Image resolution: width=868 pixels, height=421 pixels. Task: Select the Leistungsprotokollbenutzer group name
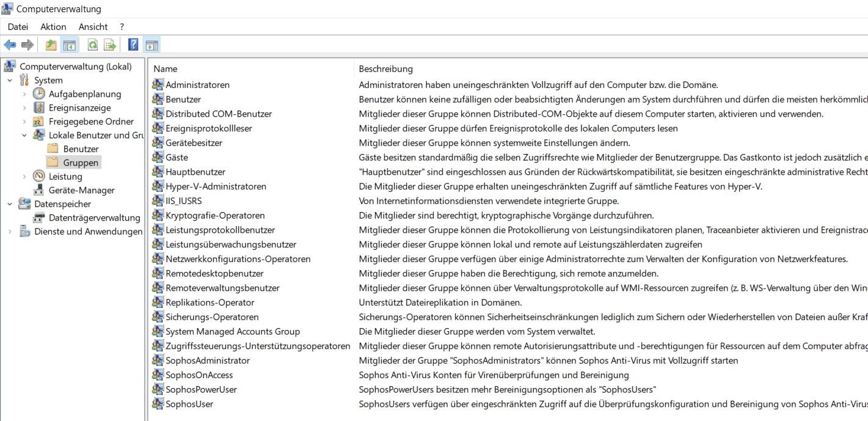click(x=221, y=230)
